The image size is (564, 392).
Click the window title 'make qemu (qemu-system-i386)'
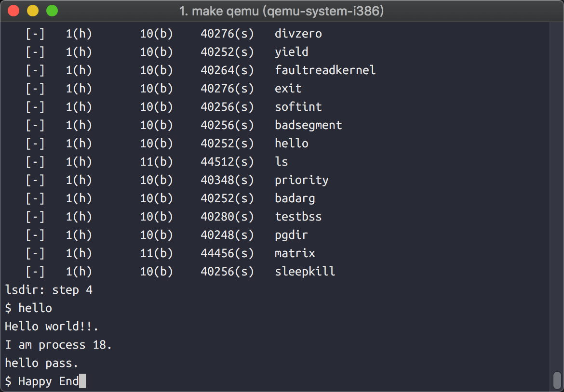pyautogui.click(x=282, y=11)
